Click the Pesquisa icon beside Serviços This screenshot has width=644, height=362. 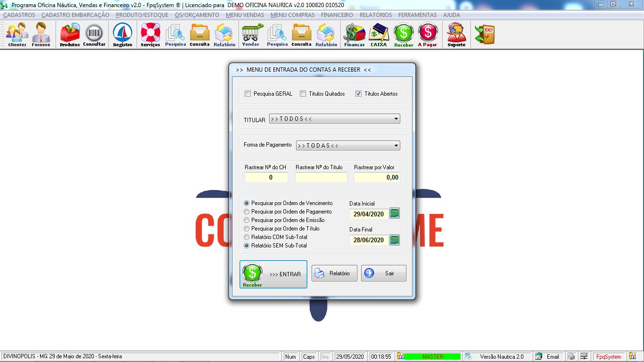tap(175, 35)
